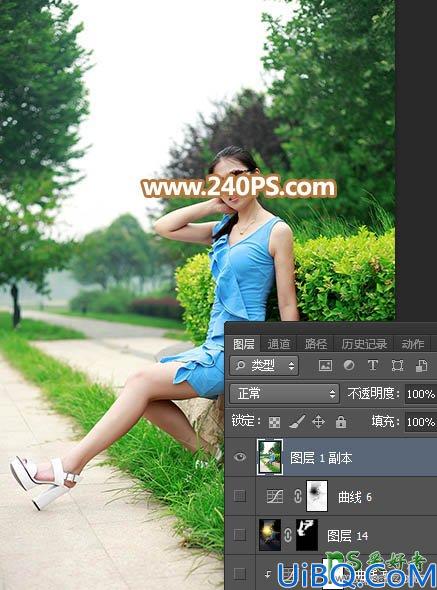Viewport: 437px width, 590px height.
Task: Click the 不透明度 opacity label
Action: (x=373, y=394)
